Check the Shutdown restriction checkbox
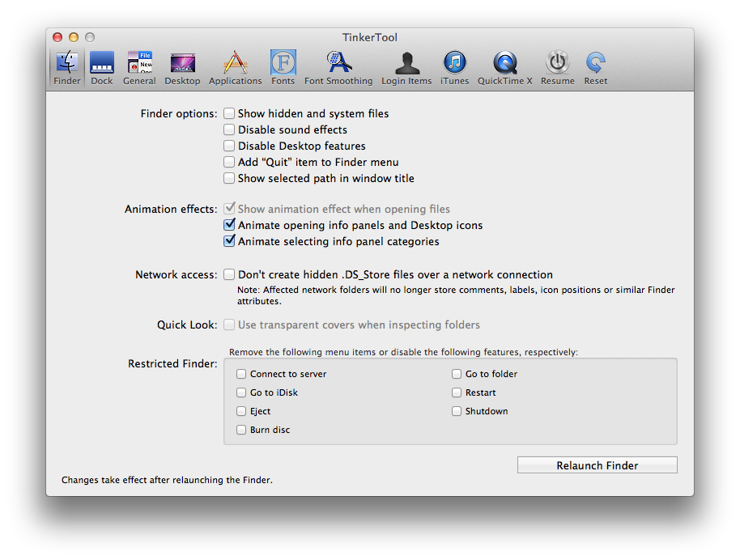Image resolution: width=740 pixels, height=560 pixels. [x=457, y=411]
